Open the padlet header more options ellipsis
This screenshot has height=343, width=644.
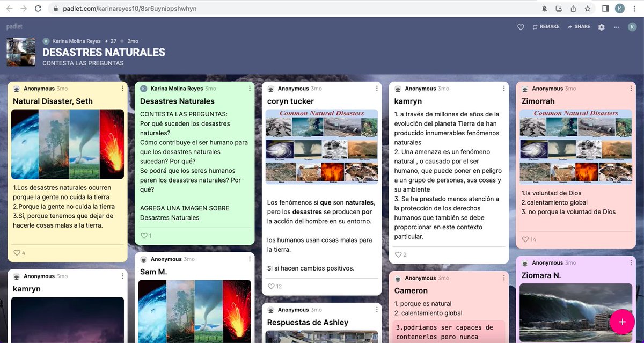pos(617,27)
